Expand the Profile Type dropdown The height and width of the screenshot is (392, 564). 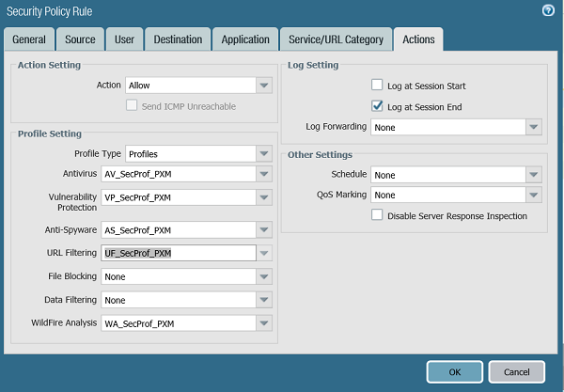click(264, 153)
